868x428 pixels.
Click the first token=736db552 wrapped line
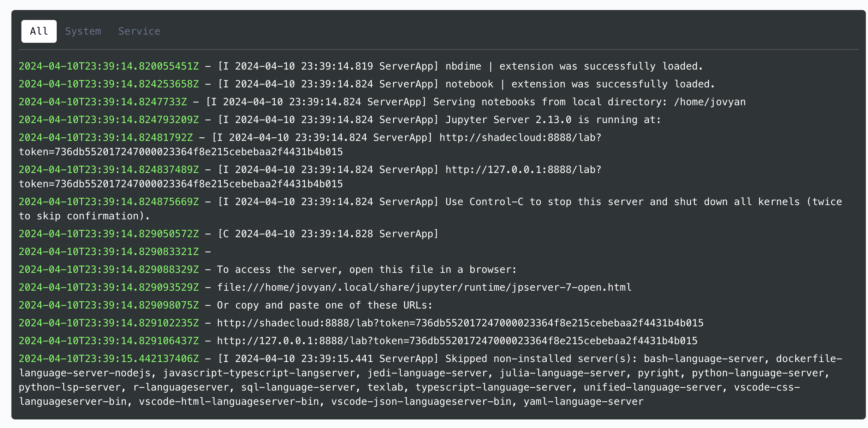pyautogui.click(x=180, y=152)
